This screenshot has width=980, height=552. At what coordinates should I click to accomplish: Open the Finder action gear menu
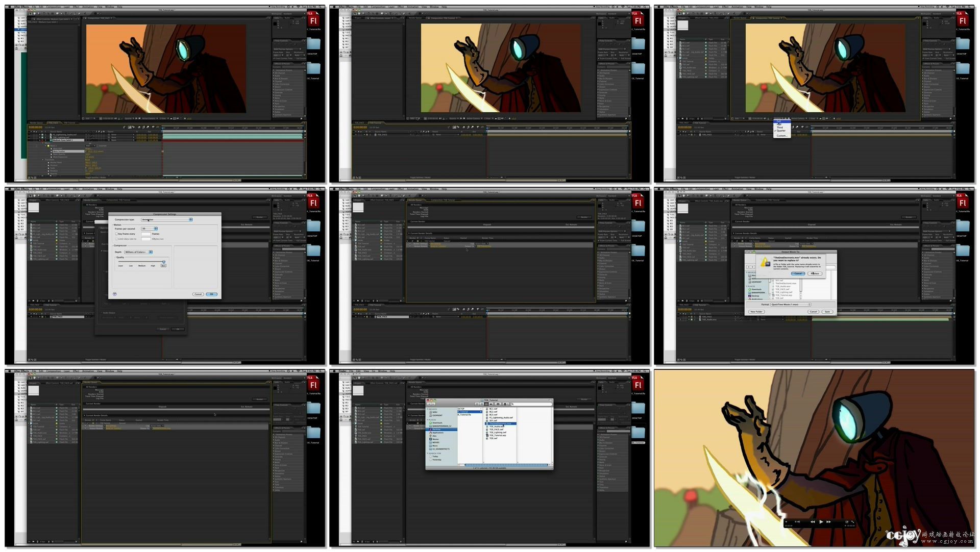pyautogui.click(x=506, y=404)
